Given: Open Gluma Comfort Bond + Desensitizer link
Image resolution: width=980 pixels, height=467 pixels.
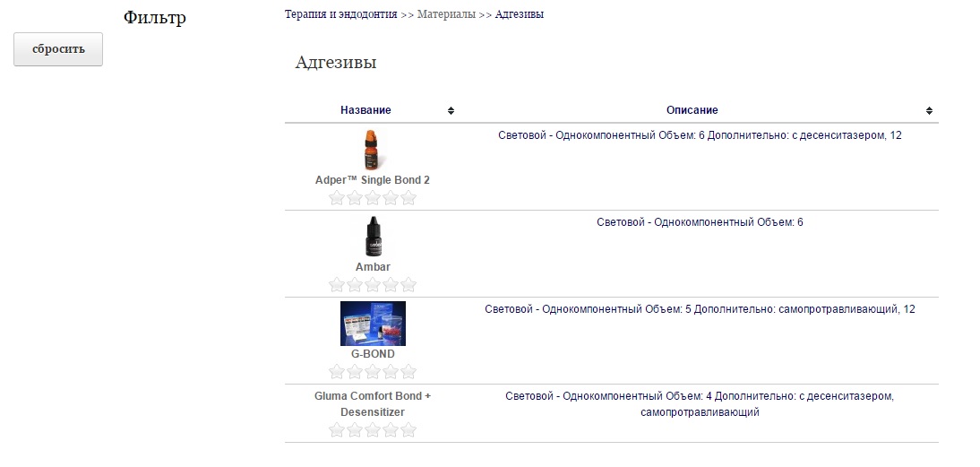Looking at the screenshot, I should click(373, 403).
